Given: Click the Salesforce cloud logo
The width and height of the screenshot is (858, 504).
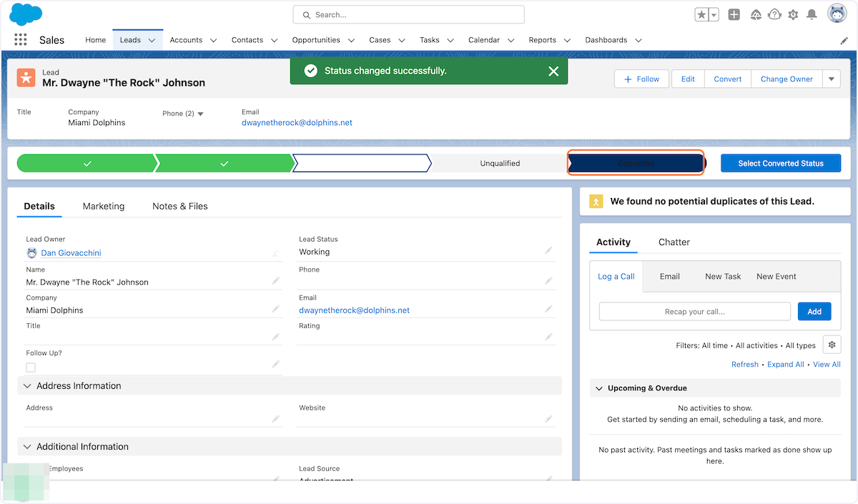Looking at the screenshot, I should click(26, 14).
